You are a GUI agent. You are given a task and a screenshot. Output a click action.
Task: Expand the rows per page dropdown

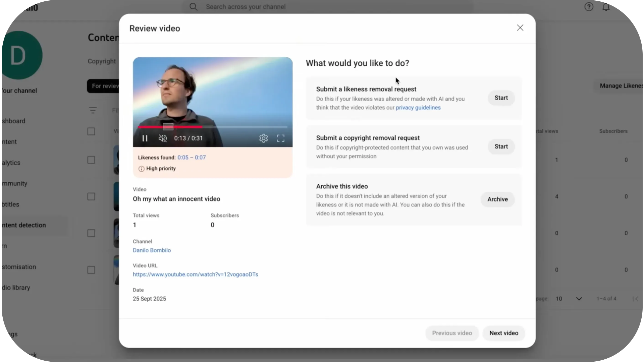pyautogui.click(x=579, y=299)
